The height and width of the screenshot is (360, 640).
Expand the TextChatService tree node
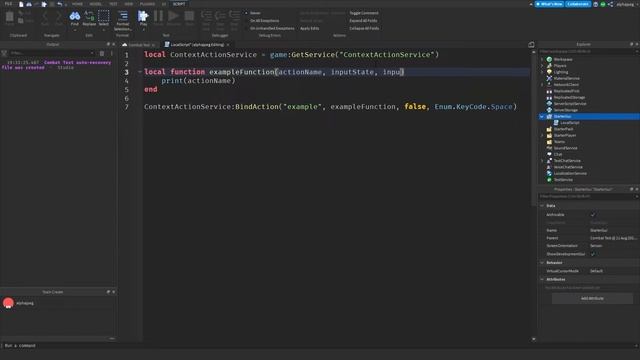tap(542, 161)
